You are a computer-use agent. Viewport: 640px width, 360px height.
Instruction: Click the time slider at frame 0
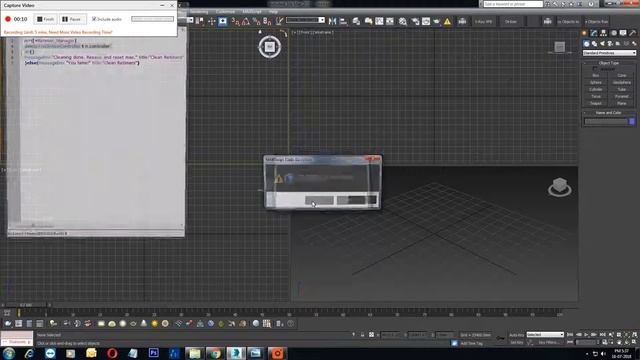point(18,313)
